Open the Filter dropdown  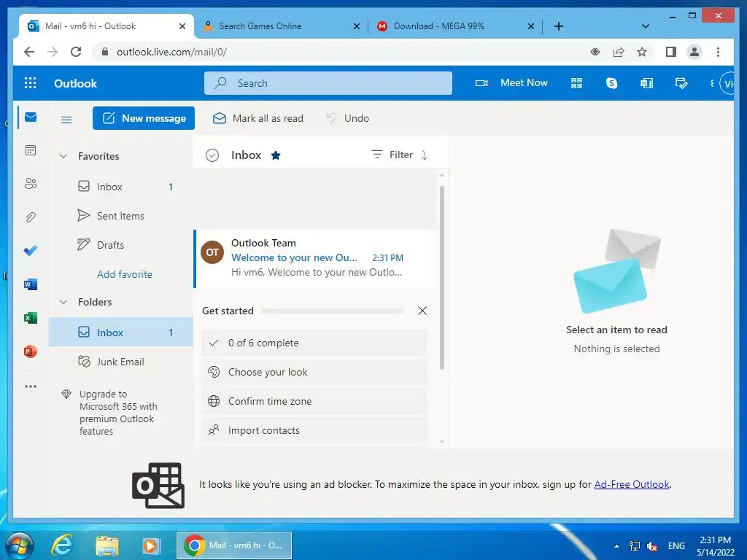pos(392,155)
